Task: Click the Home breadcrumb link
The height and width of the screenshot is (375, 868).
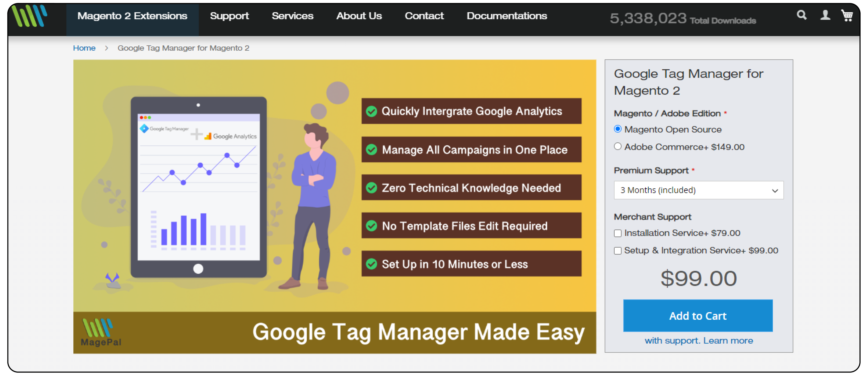Action: (x=84, y=48)
